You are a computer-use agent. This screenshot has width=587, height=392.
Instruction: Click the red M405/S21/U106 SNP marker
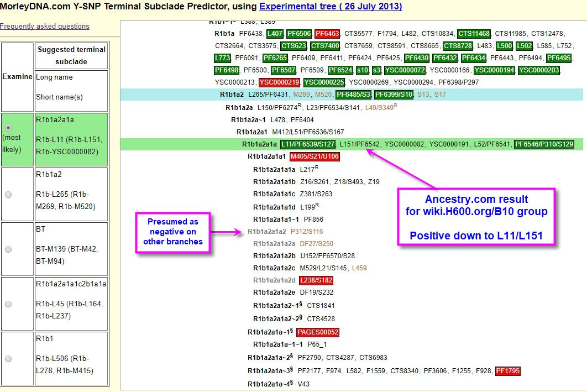(315, 156)
